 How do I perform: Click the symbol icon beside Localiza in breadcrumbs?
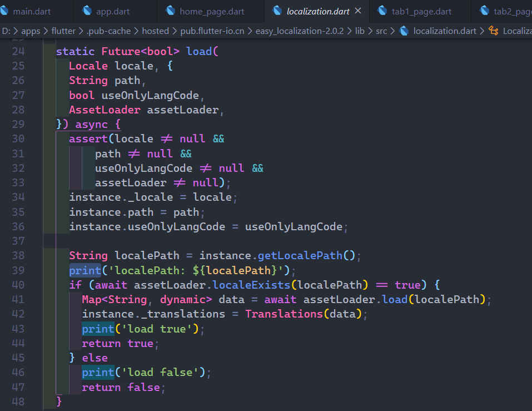pos(494,31)
